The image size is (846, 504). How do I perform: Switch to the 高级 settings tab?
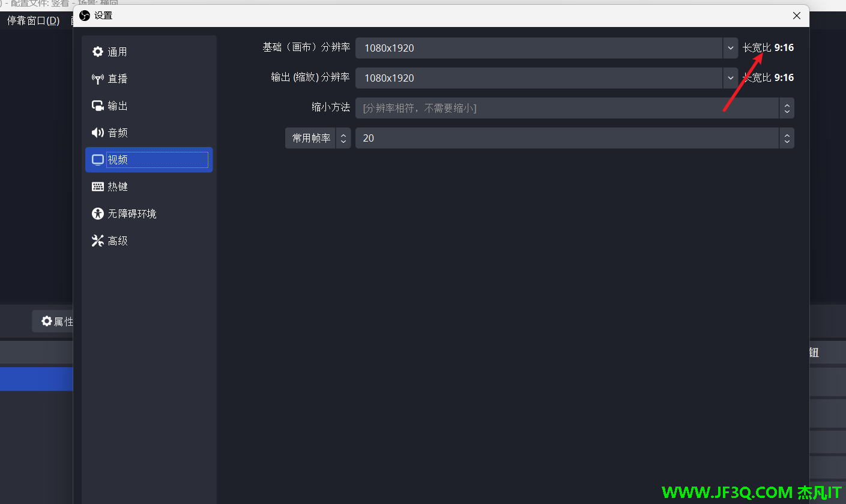[x=118, y=241]
